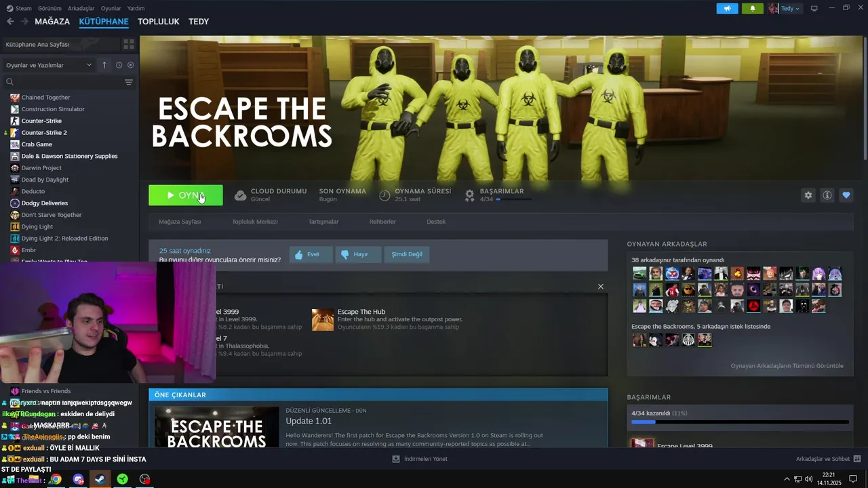This screenshot has height=488, width=868.
Task: Open the Destek tab
Action: click(x=436, y=222)
